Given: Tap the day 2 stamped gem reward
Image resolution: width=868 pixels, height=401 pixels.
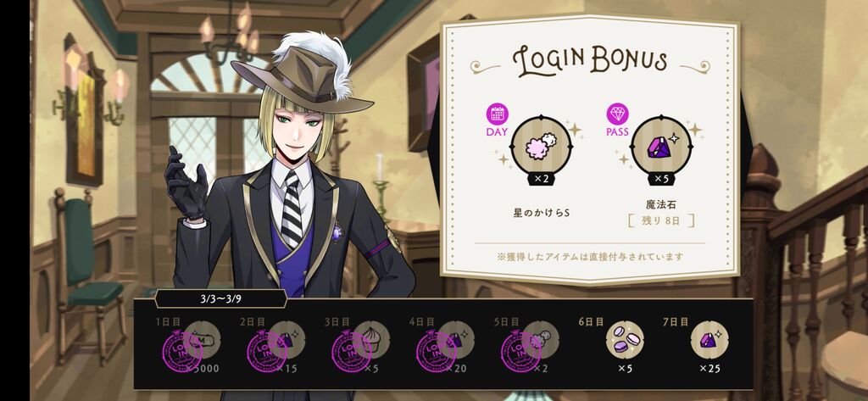Looking at the screenshot, I should point(275,346).
